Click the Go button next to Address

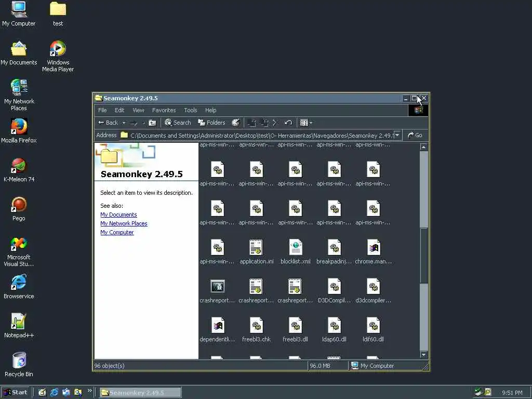[x=415, y=135]
